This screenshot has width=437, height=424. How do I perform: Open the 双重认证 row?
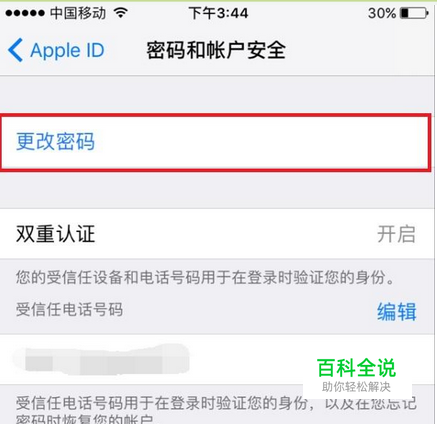click(217, 234)
